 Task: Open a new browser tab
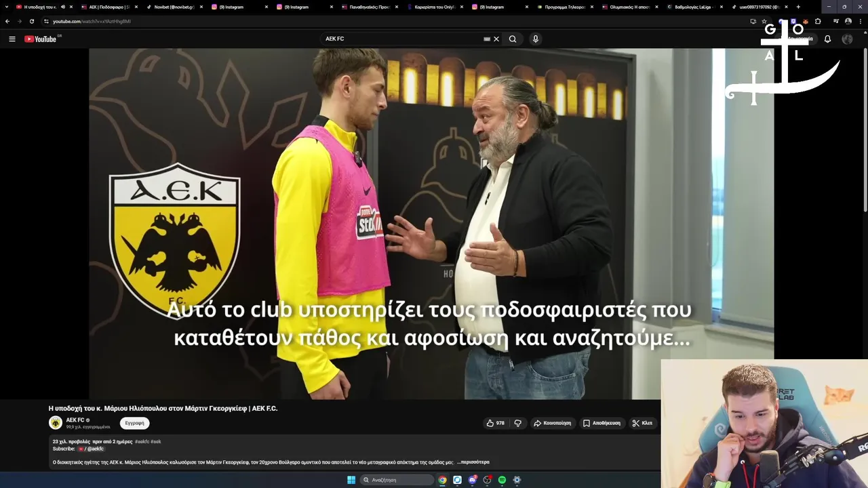pyautogui.click(x=798, y=7)
